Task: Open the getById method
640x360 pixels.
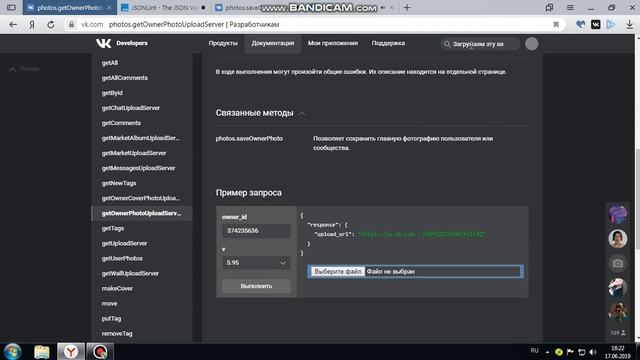Action: pyautogui.click(x=112, y=93)
